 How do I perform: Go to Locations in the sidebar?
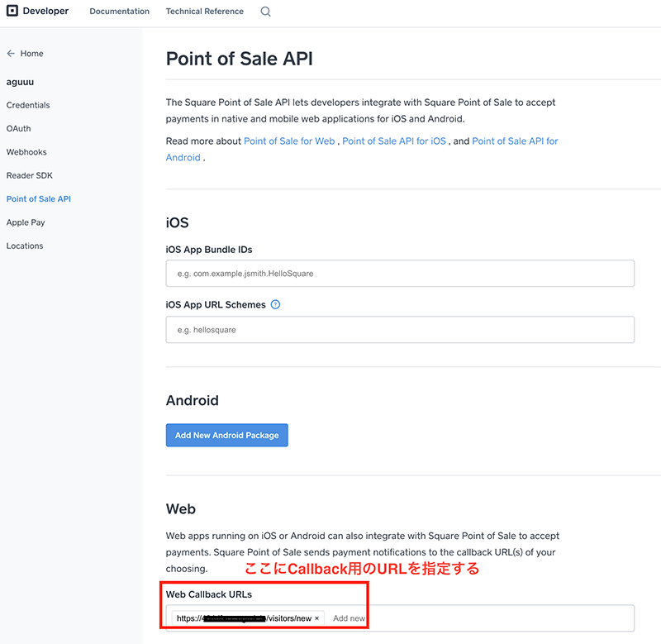coord(25,246)
